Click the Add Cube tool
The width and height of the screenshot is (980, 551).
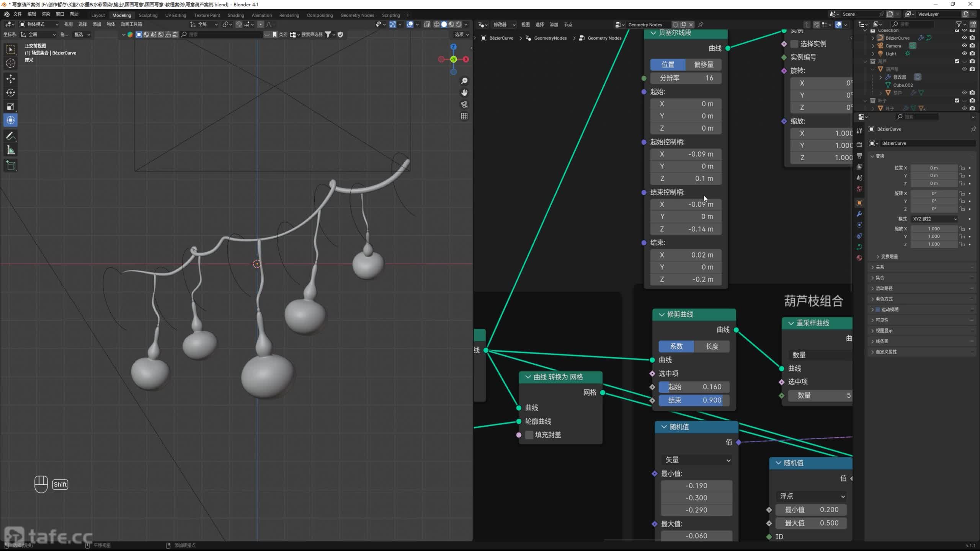(x=11, y=165)
